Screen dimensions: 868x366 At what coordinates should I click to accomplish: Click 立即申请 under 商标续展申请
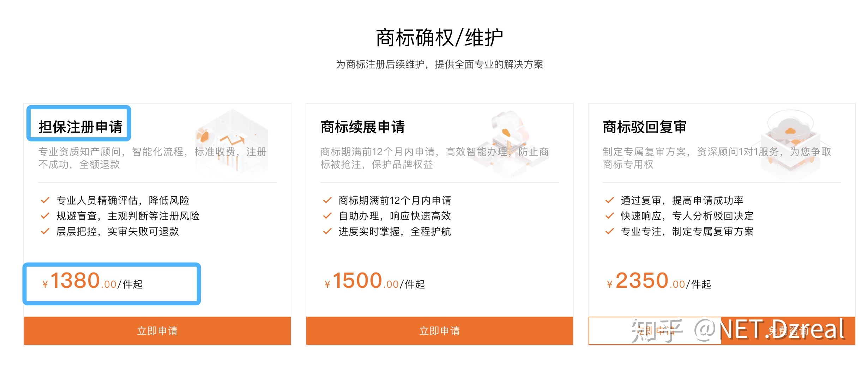[x=439, y=331]
